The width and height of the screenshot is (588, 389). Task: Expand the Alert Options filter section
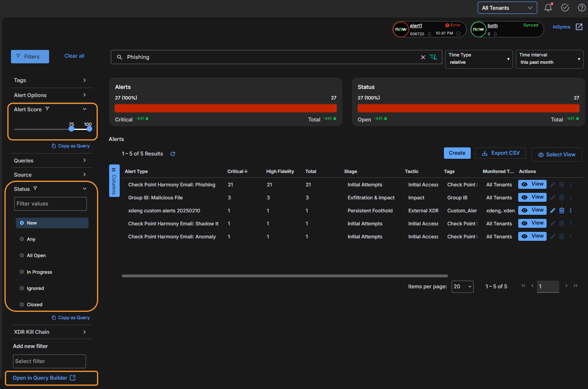(x=52, y=95)
